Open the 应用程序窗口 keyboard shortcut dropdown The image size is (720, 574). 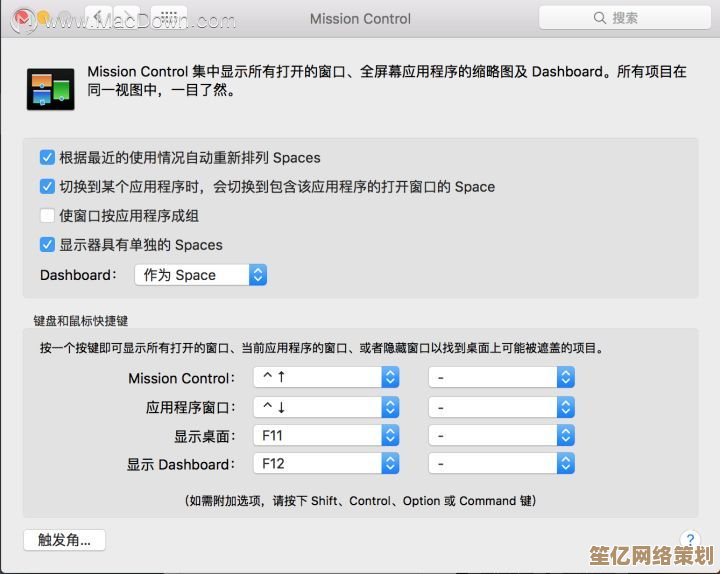[326, 407]
